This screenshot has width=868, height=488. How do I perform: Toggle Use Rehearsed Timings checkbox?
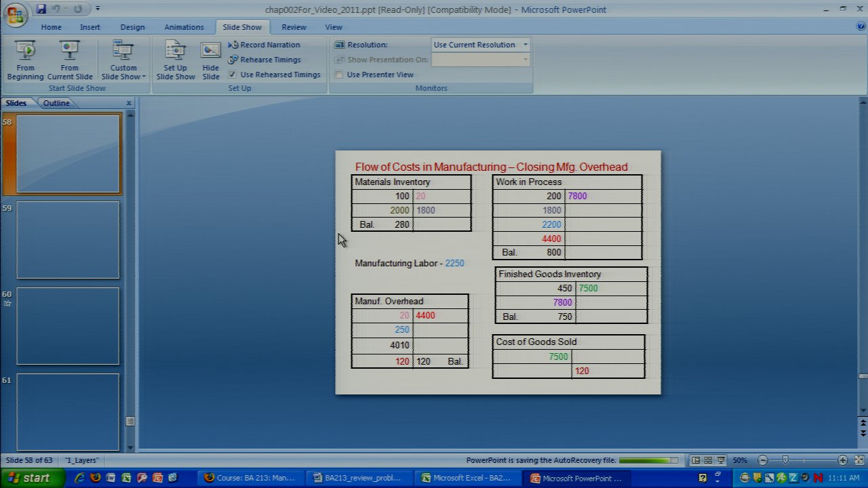click(232, 75)
